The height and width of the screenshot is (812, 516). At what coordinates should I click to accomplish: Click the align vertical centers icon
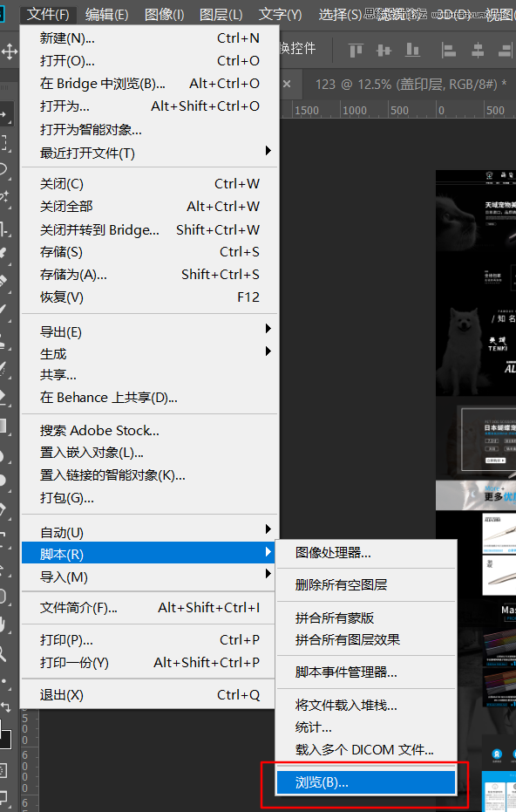pos(384,51)
